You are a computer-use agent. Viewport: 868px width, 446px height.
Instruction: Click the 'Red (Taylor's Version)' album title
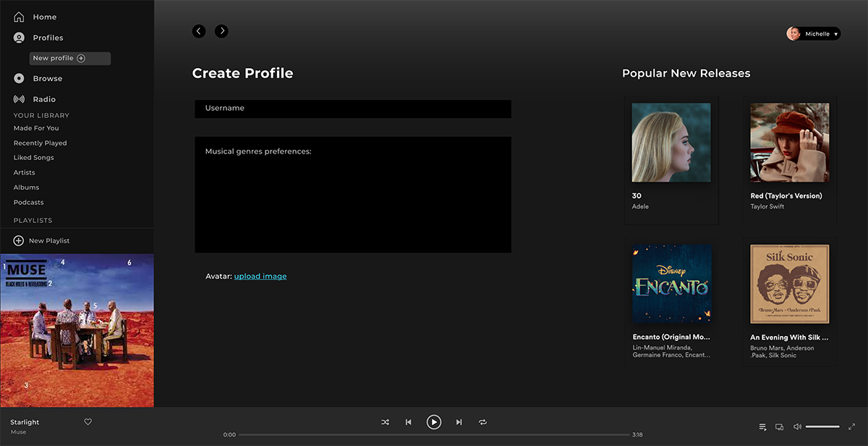(x=786, y=195)
